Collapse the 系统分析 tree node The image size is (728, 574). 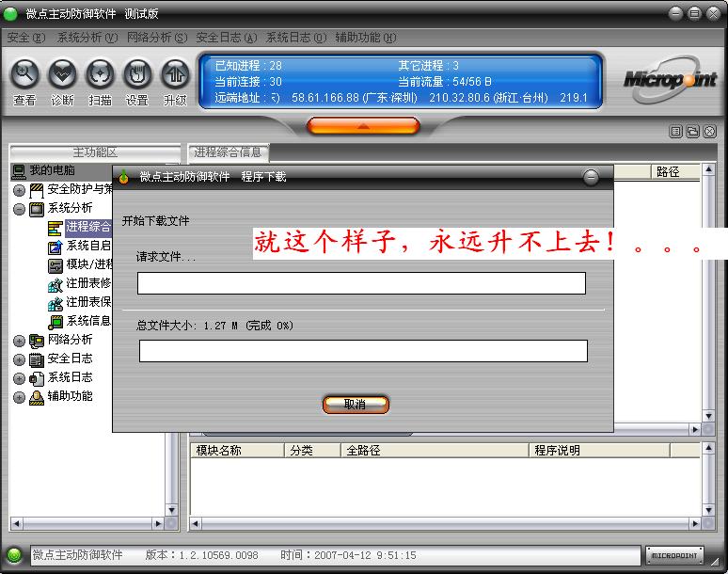19,209
